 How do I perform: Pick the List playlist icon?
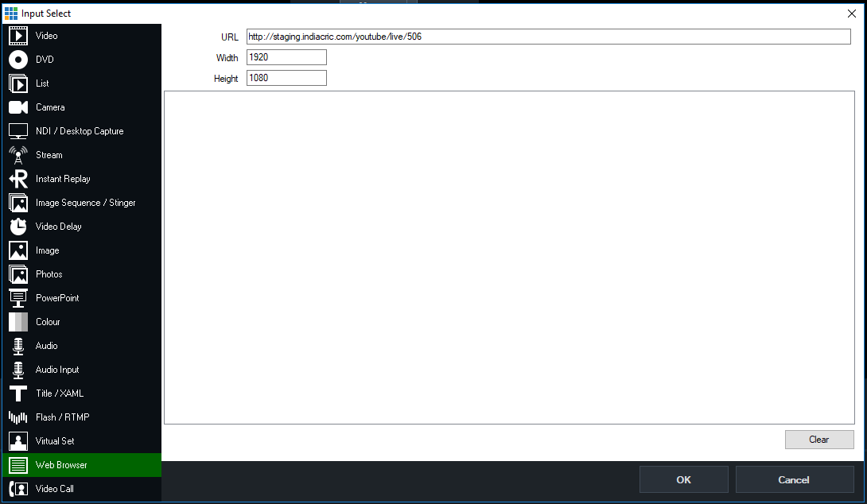(x=18, y=83)
